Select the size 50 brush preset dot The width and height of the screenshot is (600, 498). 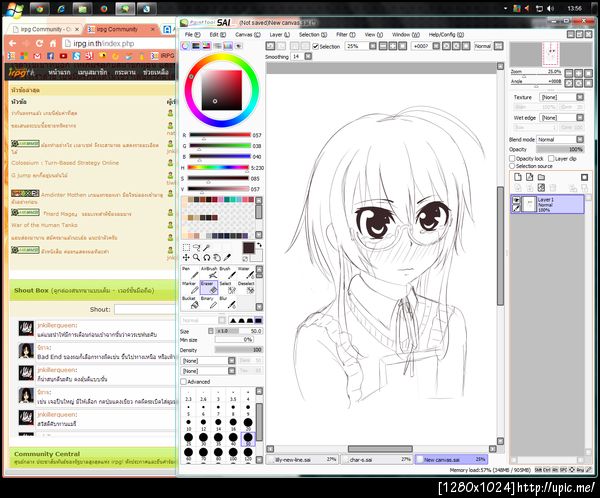click(248, 438)
